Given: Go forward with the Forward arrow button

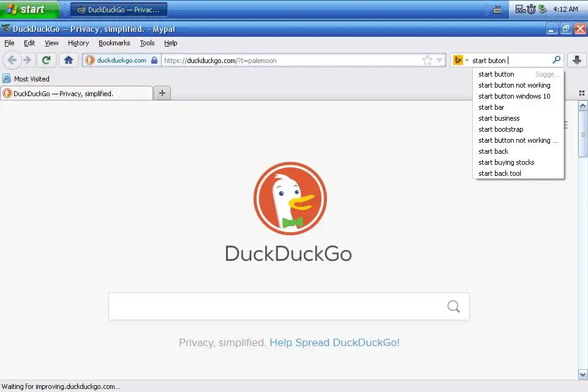Looking at the screenshot, I should point(27,60).
